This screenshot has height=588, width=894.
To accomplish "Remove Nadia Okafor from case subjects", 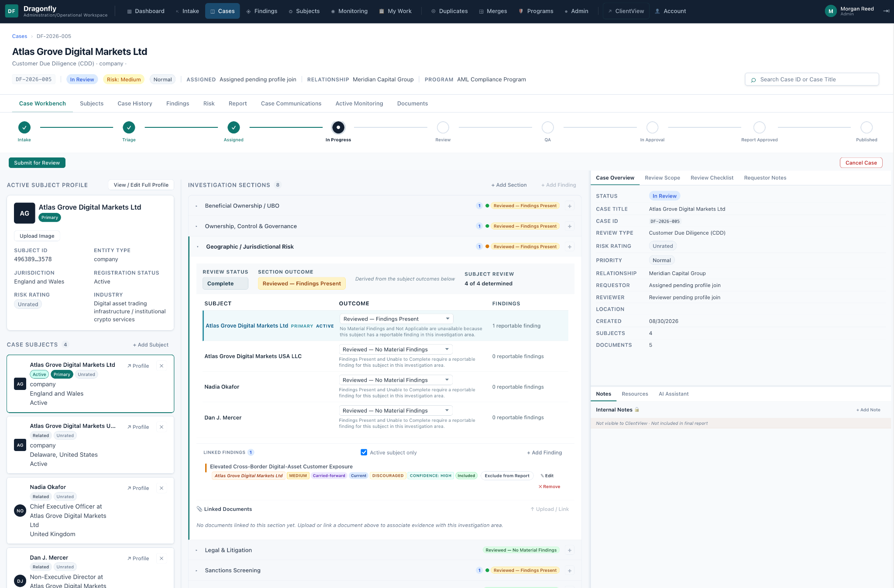I will click(x=162, y=488).
